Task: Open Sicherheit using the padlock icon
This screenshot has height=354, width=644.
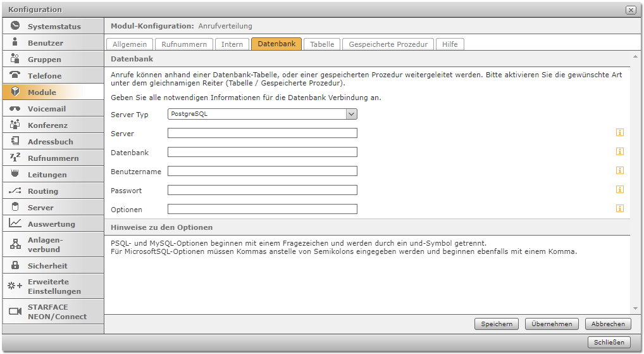Action: pyautogui.click(x=15, y=266)
